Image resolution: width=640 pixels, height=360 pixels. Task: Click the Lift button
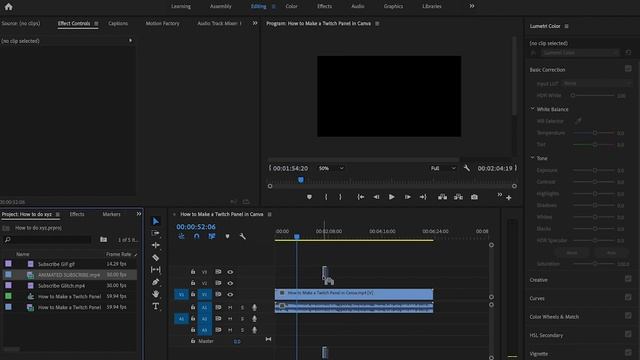[x=442, y=197]
